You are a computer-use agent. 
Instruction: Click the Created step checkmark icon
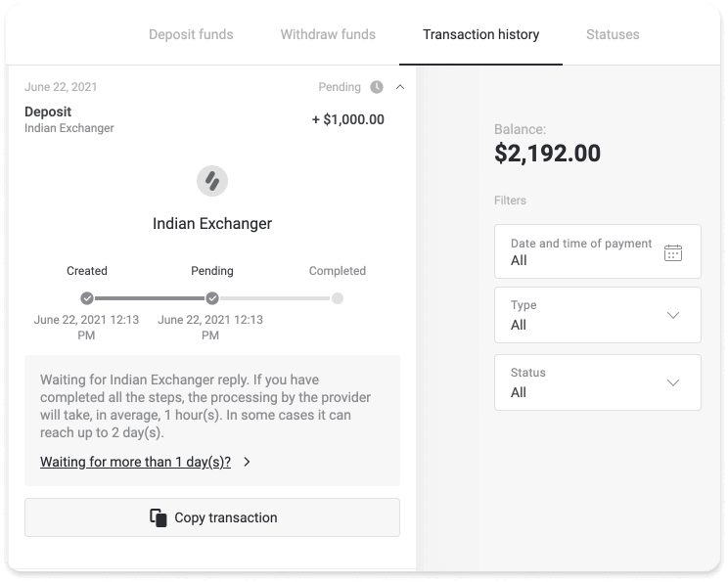point(87,298)
